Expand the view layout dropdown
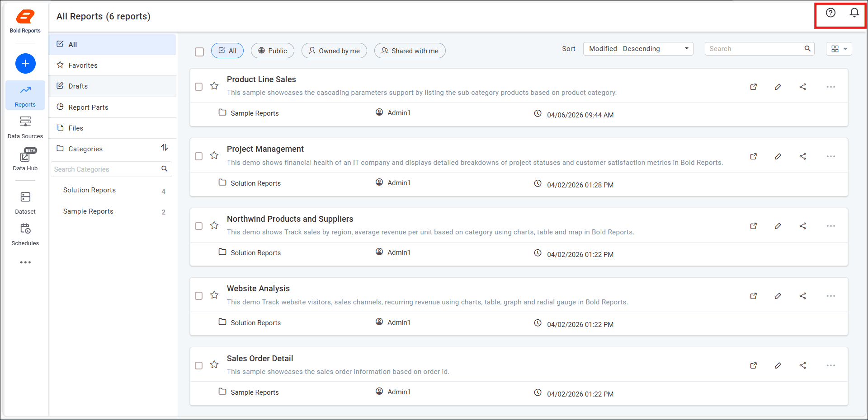This screenshot has height=420, width=868. click(x=839, y=49)
